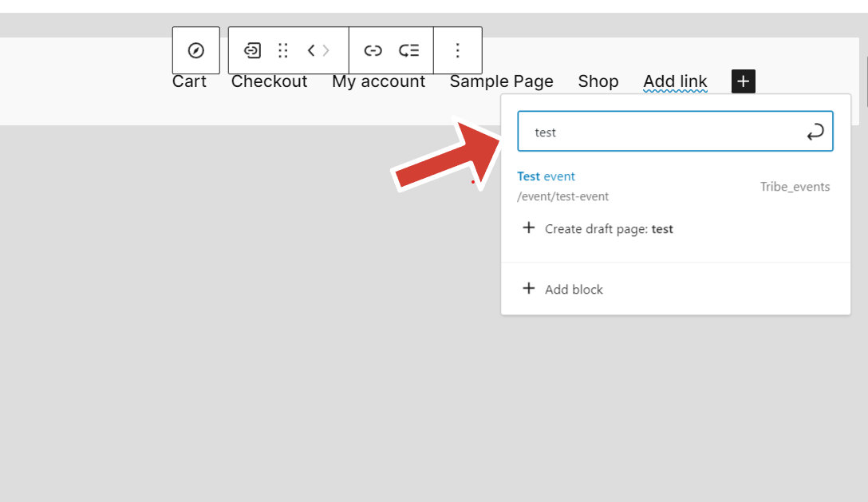This screenshot has height=502, width=868.
Task: Select the Shop menu item
Action: click(x=598, y=81)
